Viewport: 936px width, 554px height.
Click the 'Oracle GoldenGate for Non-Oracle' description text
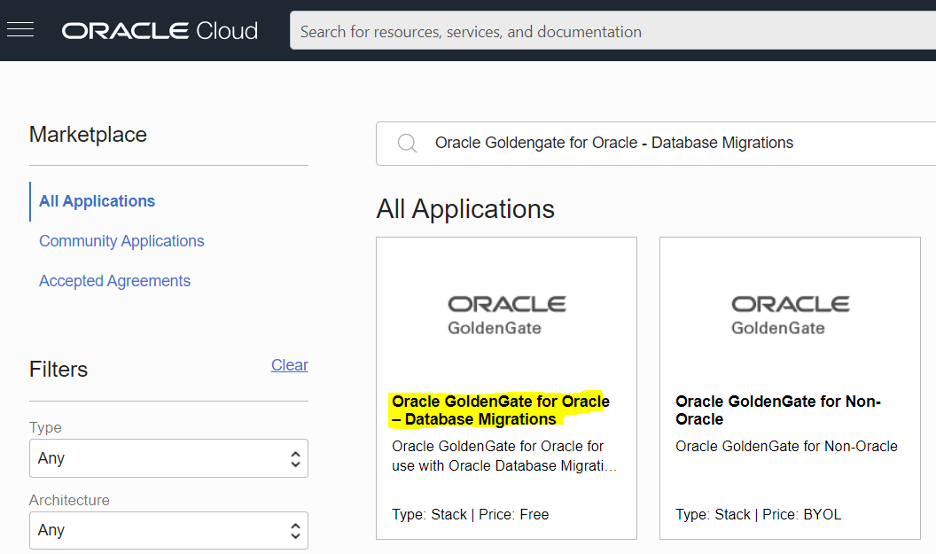click(x=786, y=447)
